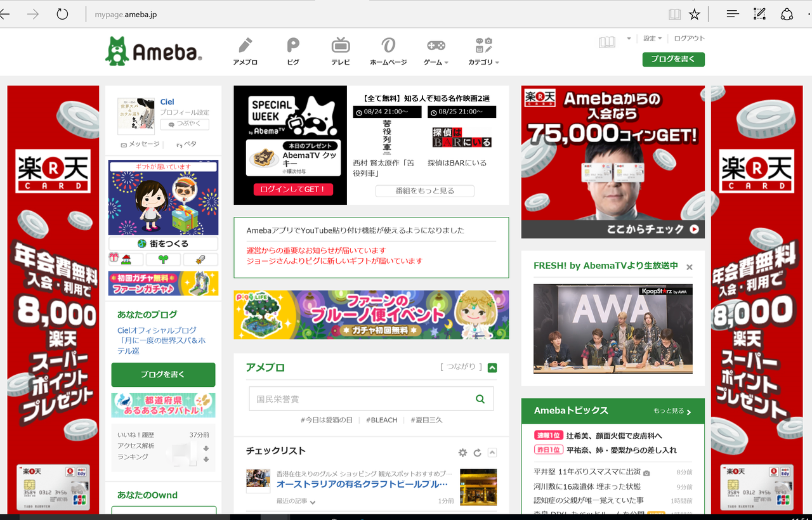
Task: Collapse the アメブロ section with green chevron
Action: pos(492,368)
